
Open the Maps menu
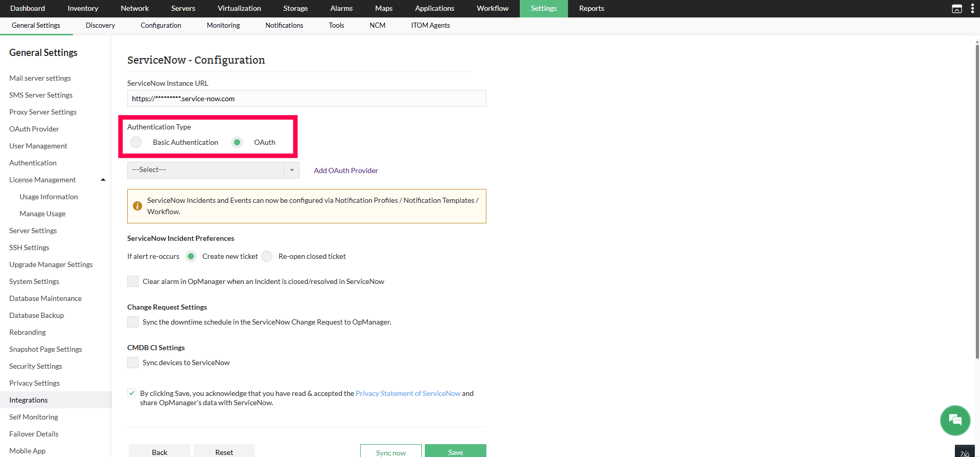[384, 8]
